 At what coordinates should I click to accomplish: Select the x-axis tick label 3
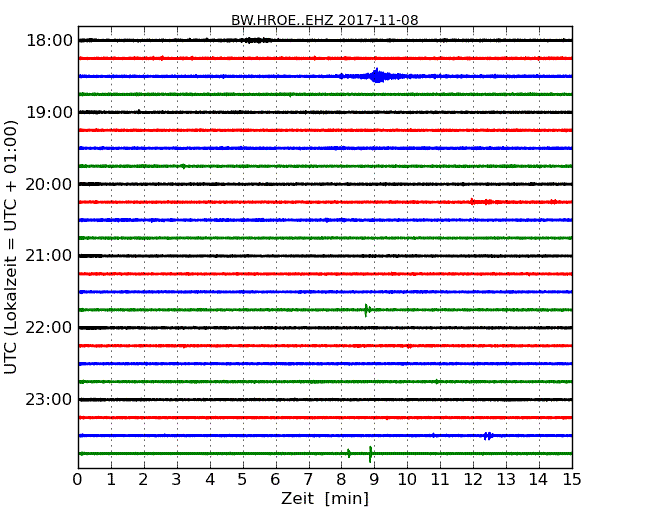click(177, 480)
